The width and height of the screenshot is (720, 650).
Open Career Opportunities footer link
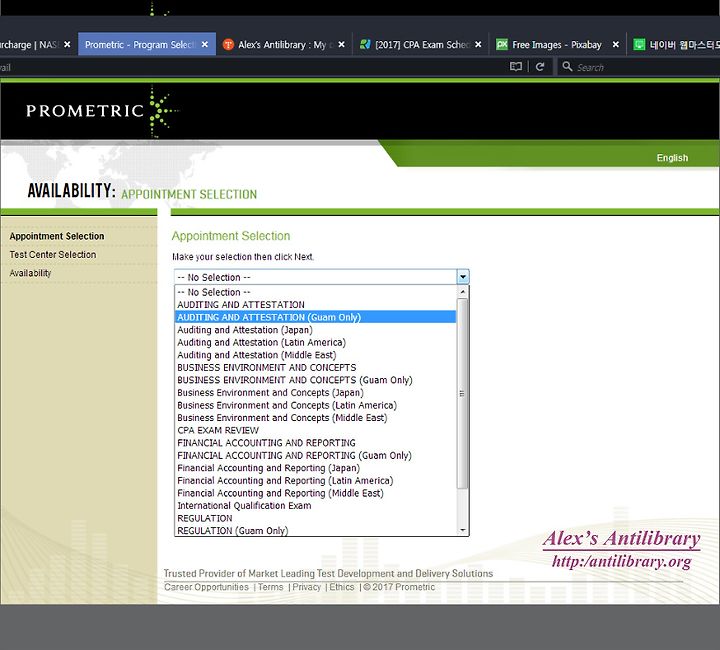point(206,587)
